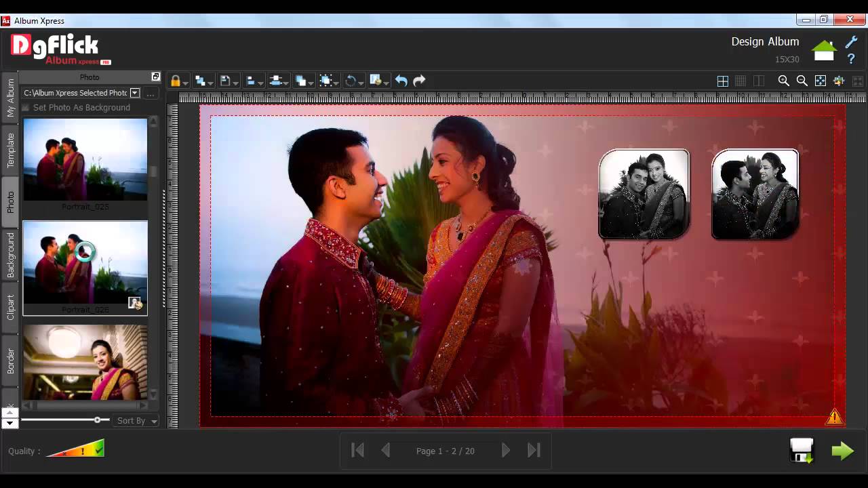
Task: Open the Border side tab
Action: [x=10, y=361]
